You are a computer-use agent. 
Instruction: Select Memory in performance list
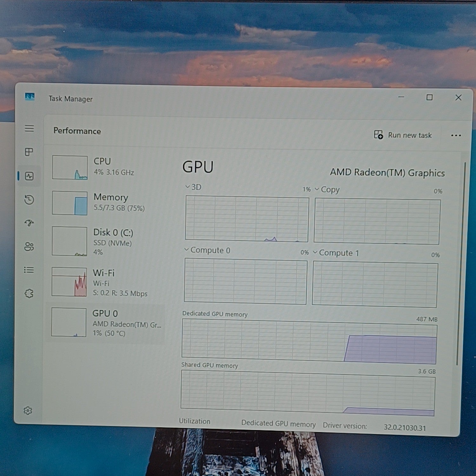coord(108,203)
